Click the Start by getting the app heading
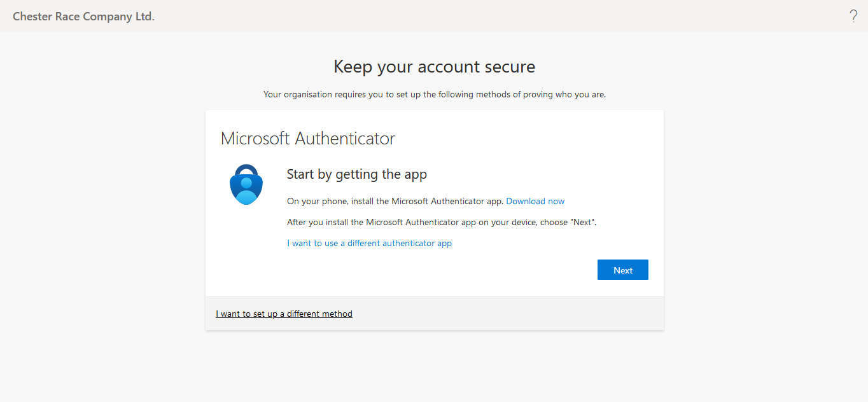 356,174
